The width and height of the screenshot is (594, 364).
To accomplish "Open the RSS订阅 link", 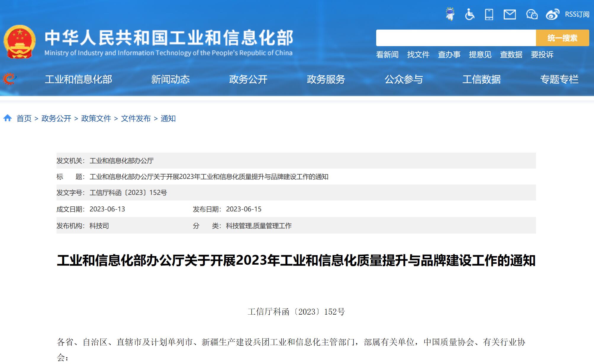I will coord(577,14).
